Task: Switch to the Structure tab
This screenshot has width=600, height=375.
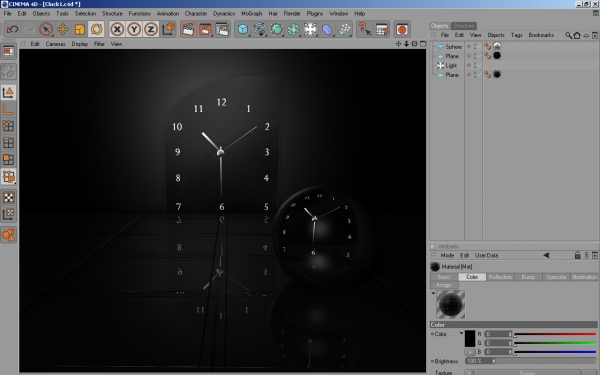Action: click(463, 26)
